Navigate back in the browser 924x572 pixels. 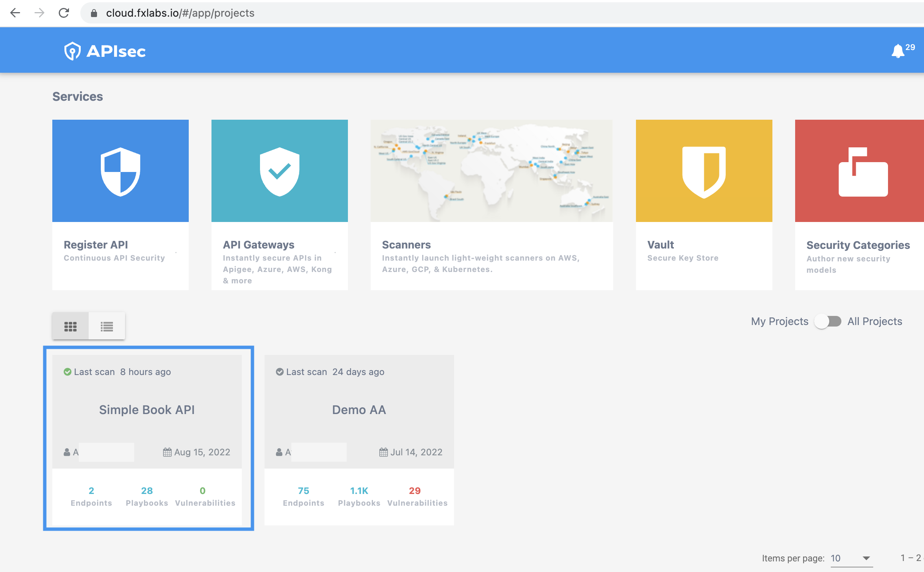15,13
